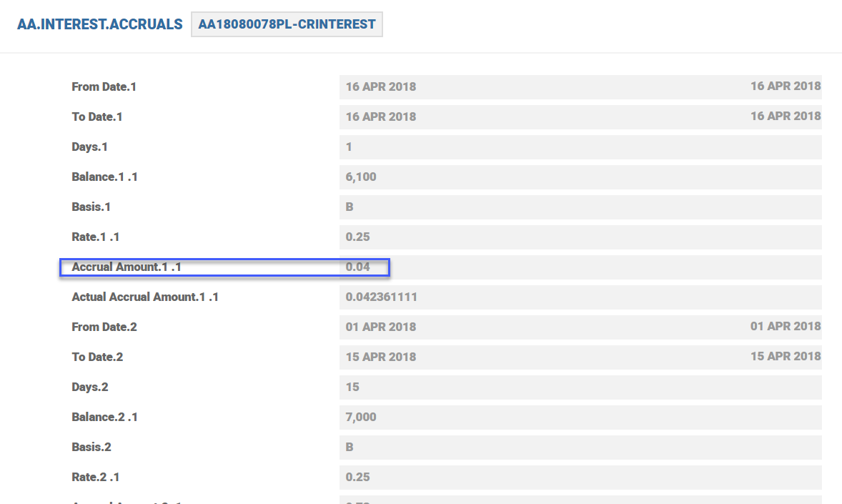This screenshot has height=504, width=842.
Task: Select the Basis.1 value field
Action: click(x=580, y=207)
